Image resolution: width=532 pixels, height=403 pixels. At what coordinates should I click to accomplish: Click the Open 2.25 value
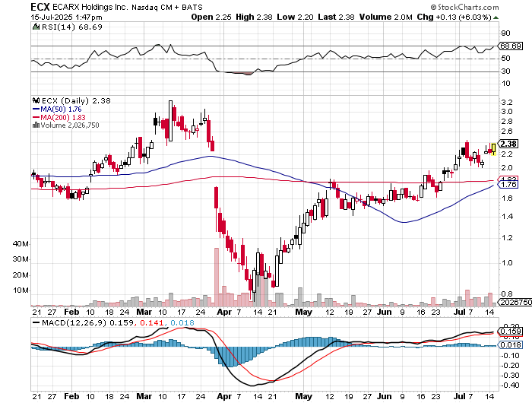coord(211,17)
